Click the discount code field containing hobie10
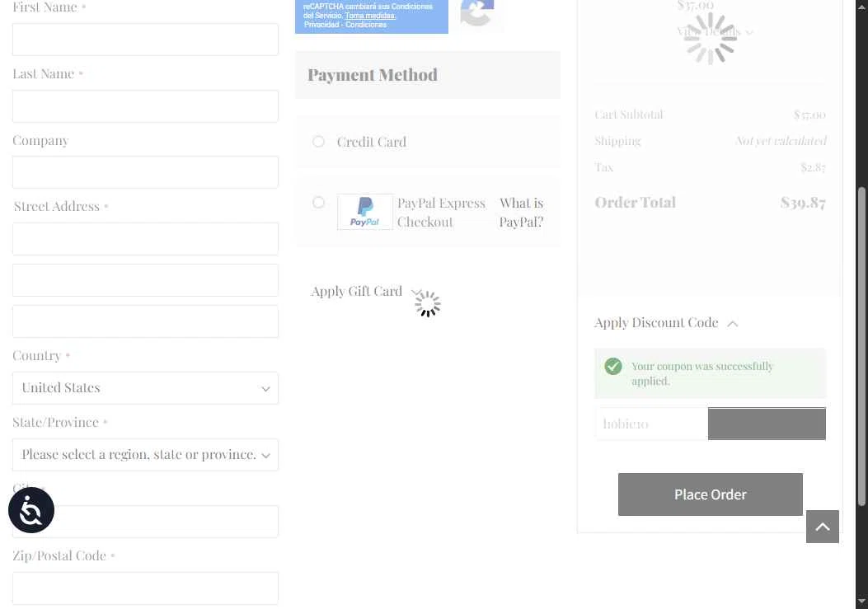 pyautogui.click(x=651, y=424)
